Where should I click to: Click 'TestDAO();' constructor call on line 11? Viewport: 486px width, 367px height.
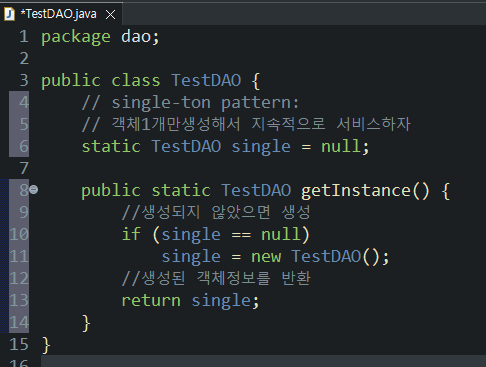(x=340, y=257)
